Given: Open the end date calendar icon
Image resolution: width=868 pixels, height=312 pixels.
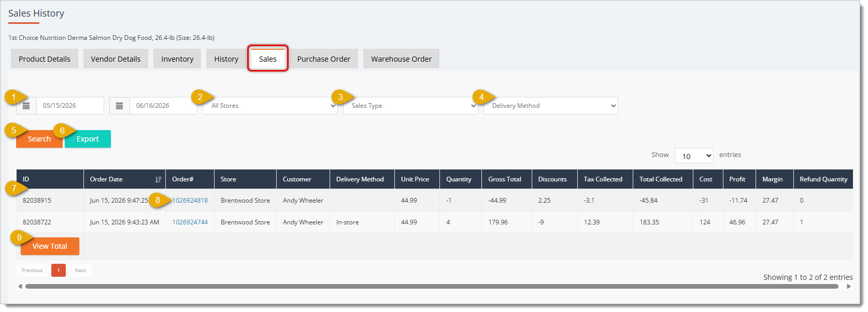Looking at the screenshot, I should tap(119, 106).
